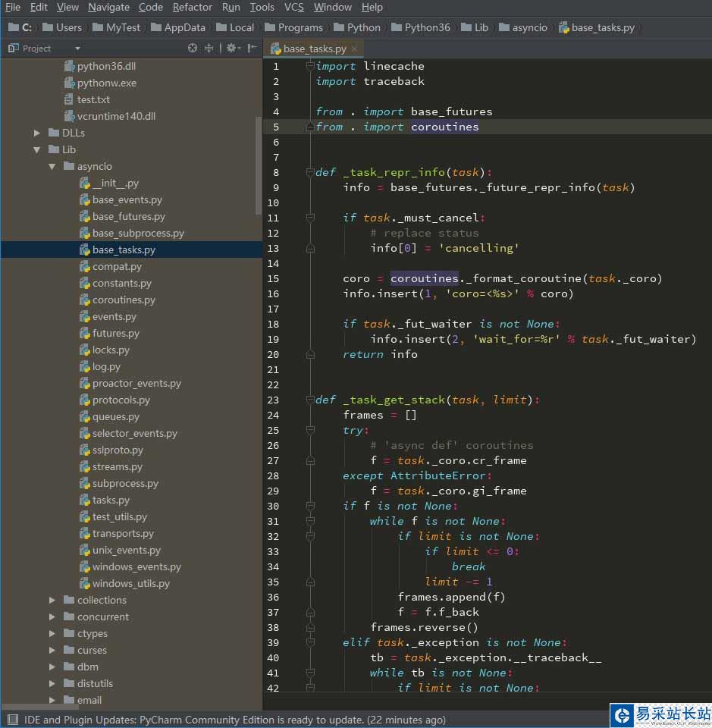The height and width of the screenshot is (728, 712).
Task: Open the VCS menu
Action: 293,7
